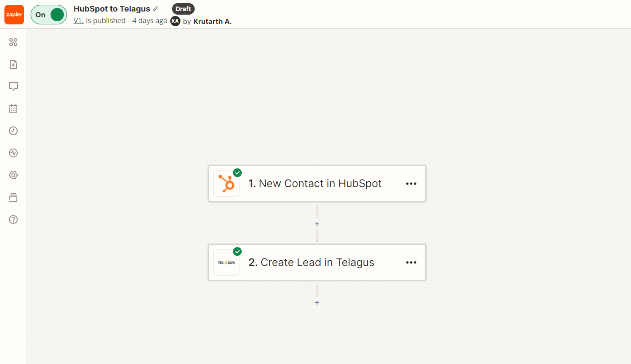Open the status activity icon in the sidebar

click(13, 153)
